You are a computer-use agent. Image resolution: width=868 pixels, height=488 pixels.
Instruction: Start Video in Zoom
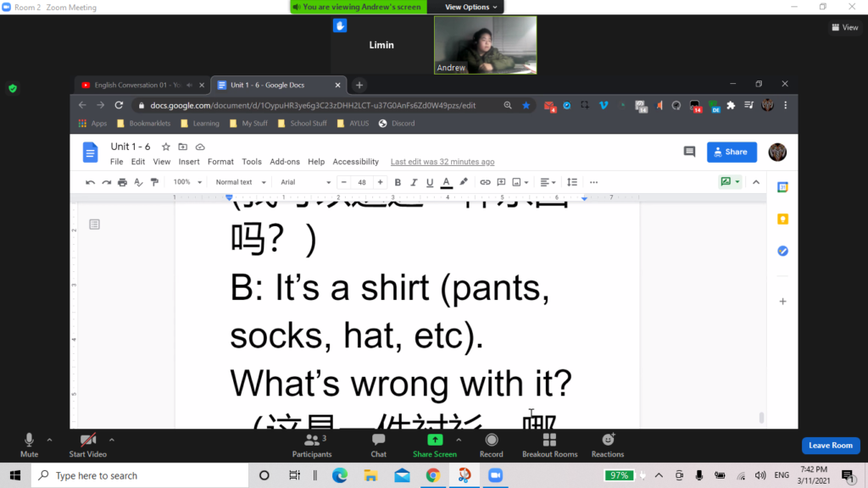coord(87,446)
